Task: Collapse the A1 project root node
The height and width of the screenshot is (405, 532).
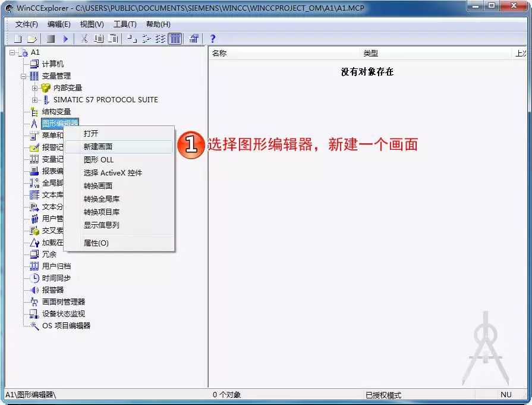Action: [12, 52]
